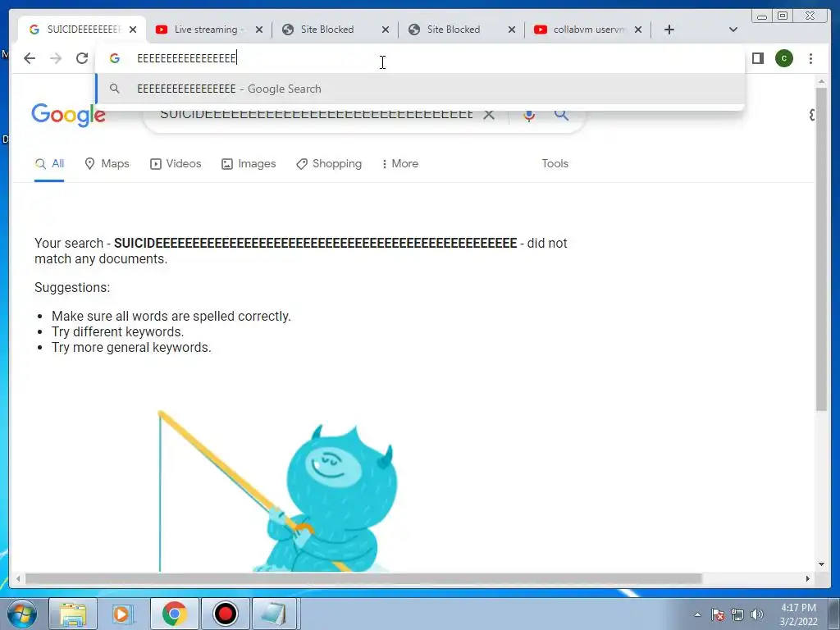Screen dimensions: 840x630
Task: Click 'Make sure all words are spelled correctly.'
Action: point(171,316)
